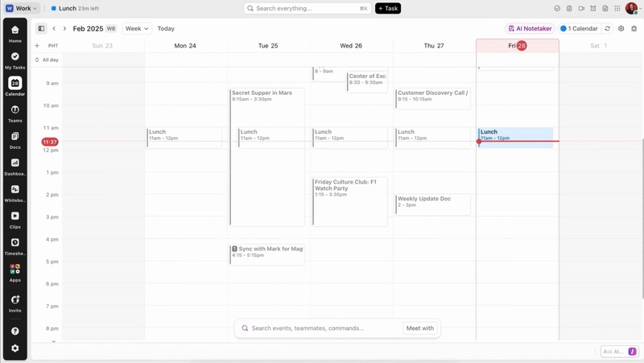Open the Whiteboards sidebar icon
Image resolution: width=644 pixels, height=363 pixels.
(14, 190)
